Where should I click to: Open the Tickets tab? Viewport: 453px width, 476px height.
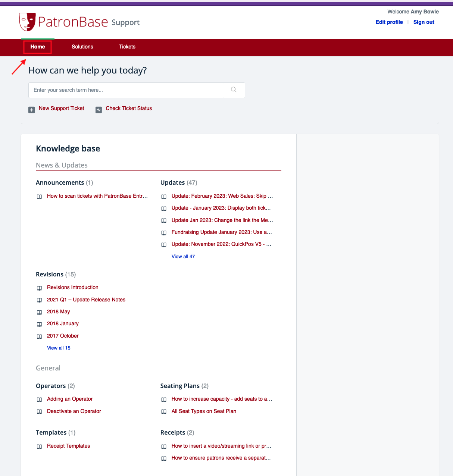coord(127,47)
